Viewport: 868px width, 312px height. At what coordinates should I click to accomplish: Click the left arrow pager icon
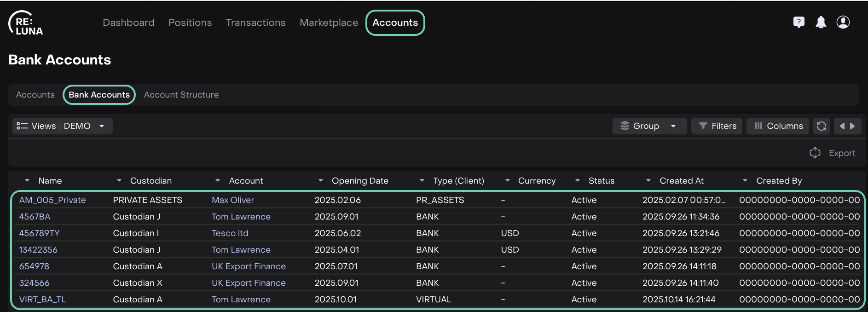(x=842, y=126)
